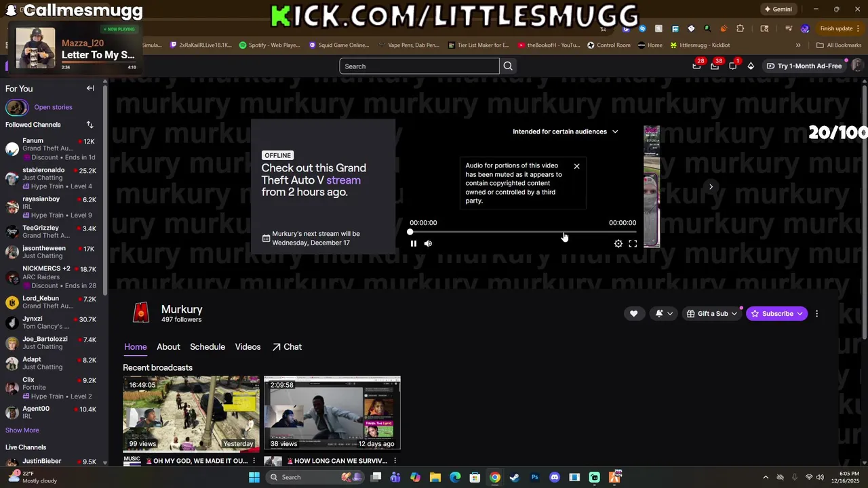Image resolution: width=868 pixels, height=488 pixels.
Task: Open the Gemini button in Chrome
Action: (x=778, y=9)
